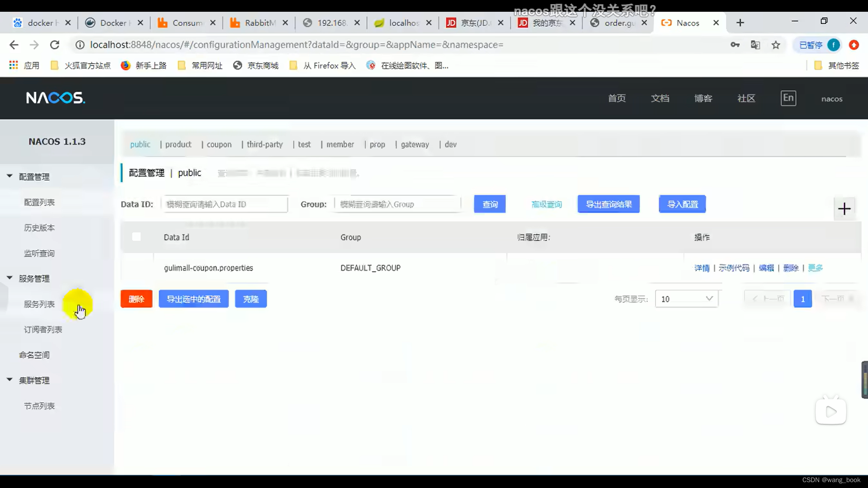
Task: Open the 京东商城 bookmark
Action: click(256, 66)
